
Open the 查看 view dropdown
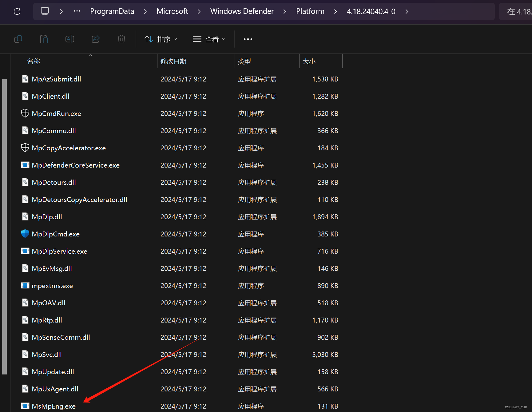[209, 39]
